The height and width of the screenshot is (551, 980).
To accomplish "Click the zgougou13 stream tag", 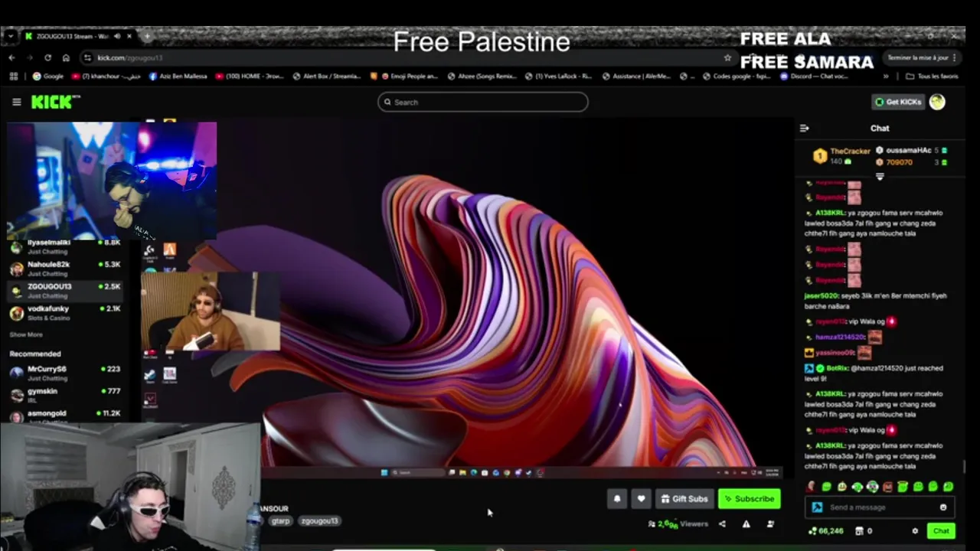I will pyautogui.click(x=319, y=521).
